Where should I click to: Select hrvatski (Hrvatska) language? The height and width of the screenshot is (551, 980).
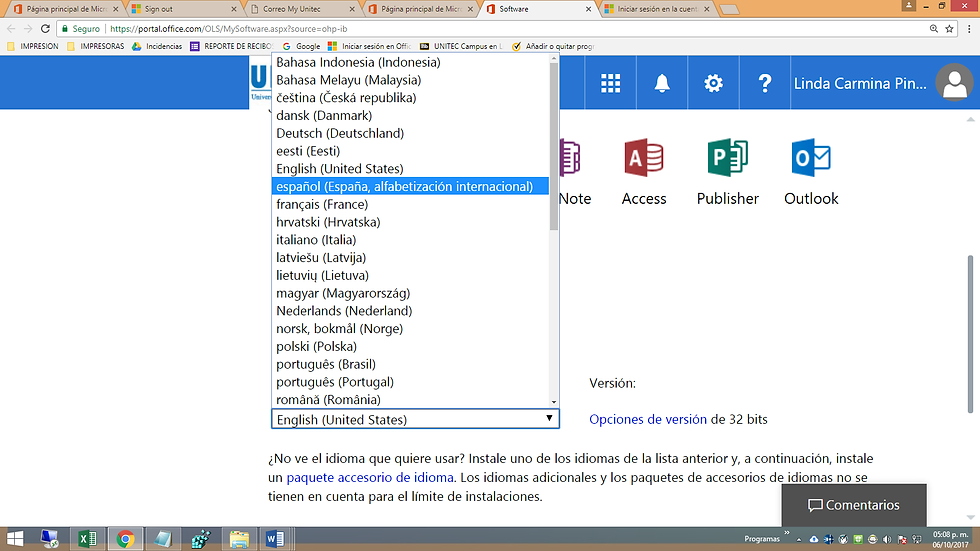(x=411, y=222)
